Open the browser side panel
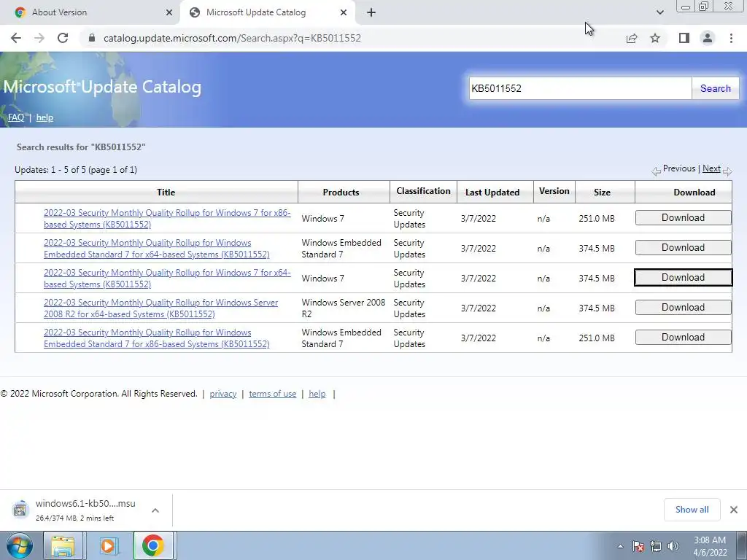 [684, 38]
